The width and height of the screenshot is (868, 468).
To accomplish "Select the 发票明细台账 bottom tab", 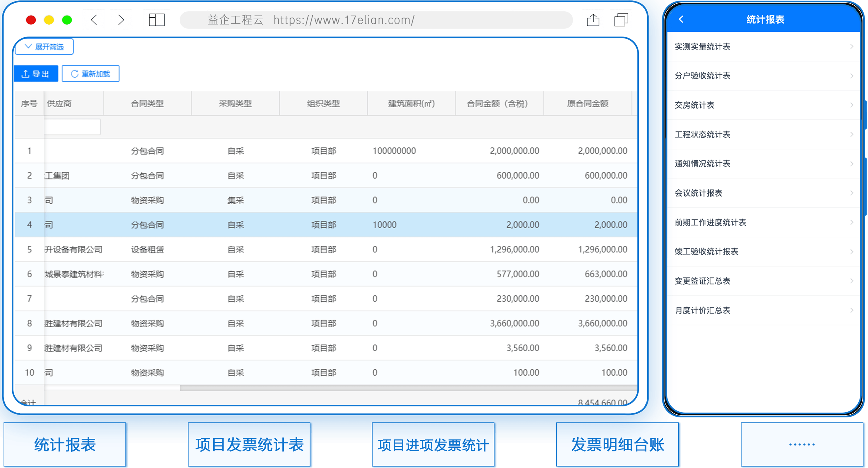I will 617,445.
